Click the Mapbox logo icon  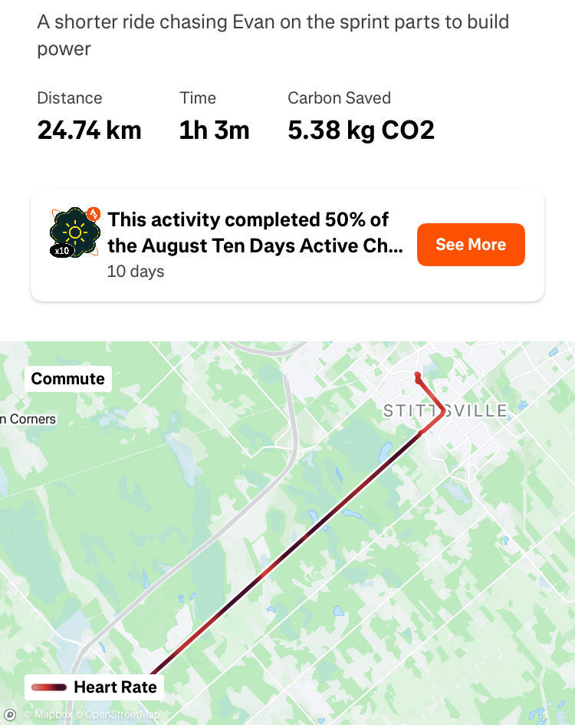[x=10, y=714]
